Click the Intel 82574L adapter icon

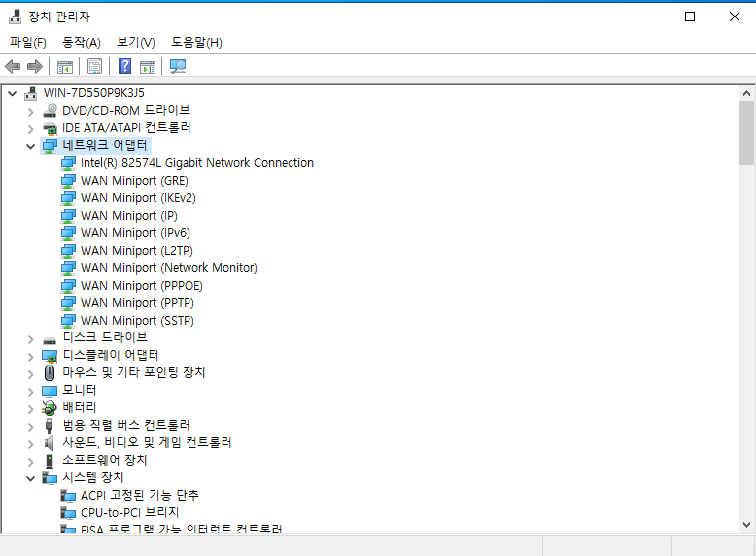coord(68,163)
